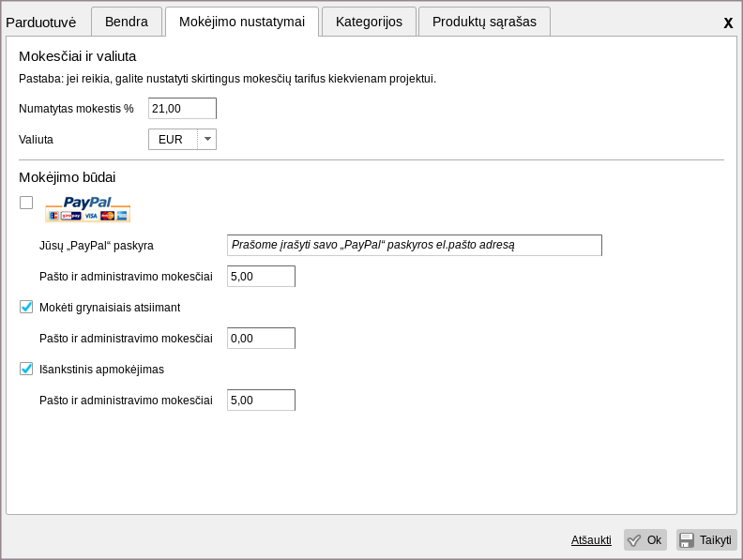
Task: Click the PayPal shipping fee field
Action: click(261, 277)
